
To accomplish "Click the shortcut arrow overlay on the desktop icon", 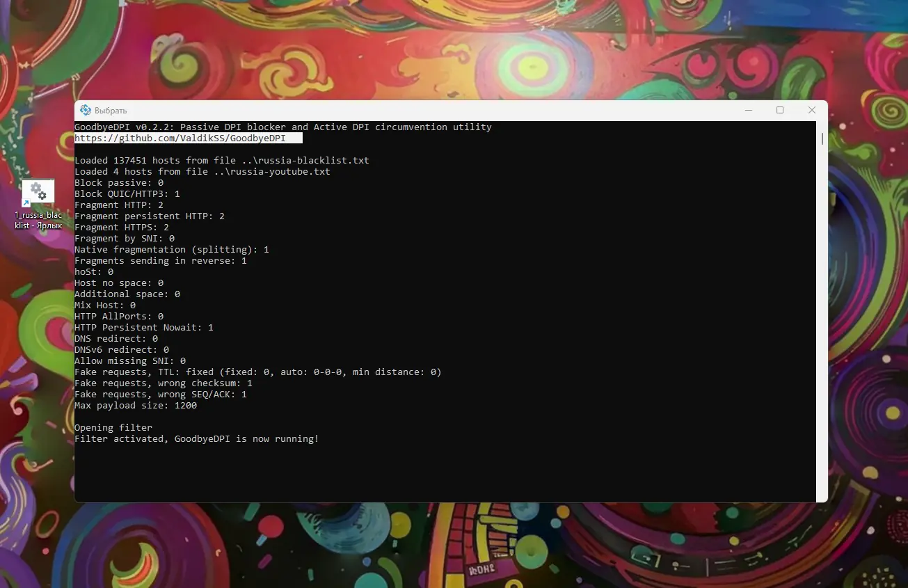I will (x=27, y=202).
